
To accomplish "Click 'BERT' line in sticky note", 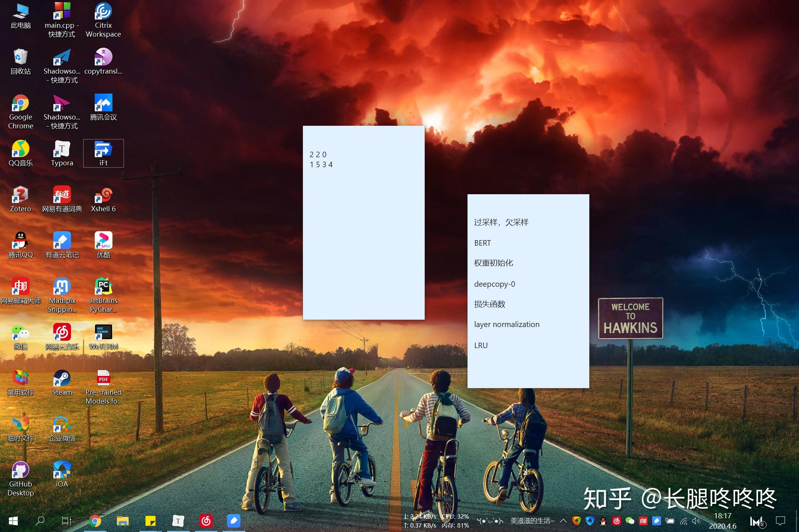I will (482, 243).
